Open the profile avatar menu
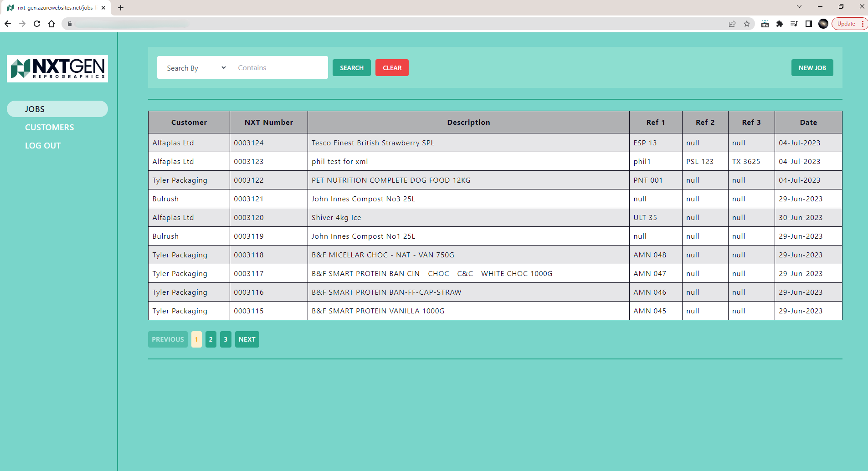 coord(823,24)
